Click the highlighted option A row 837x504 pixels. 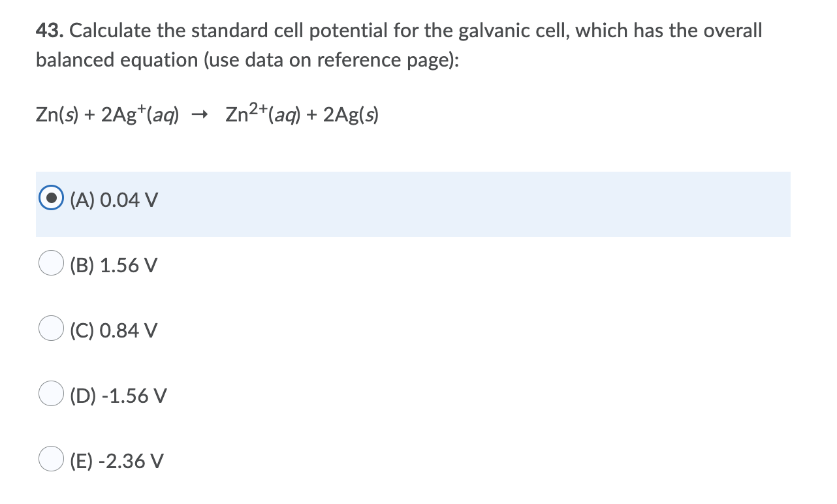(x=411, y=204)
